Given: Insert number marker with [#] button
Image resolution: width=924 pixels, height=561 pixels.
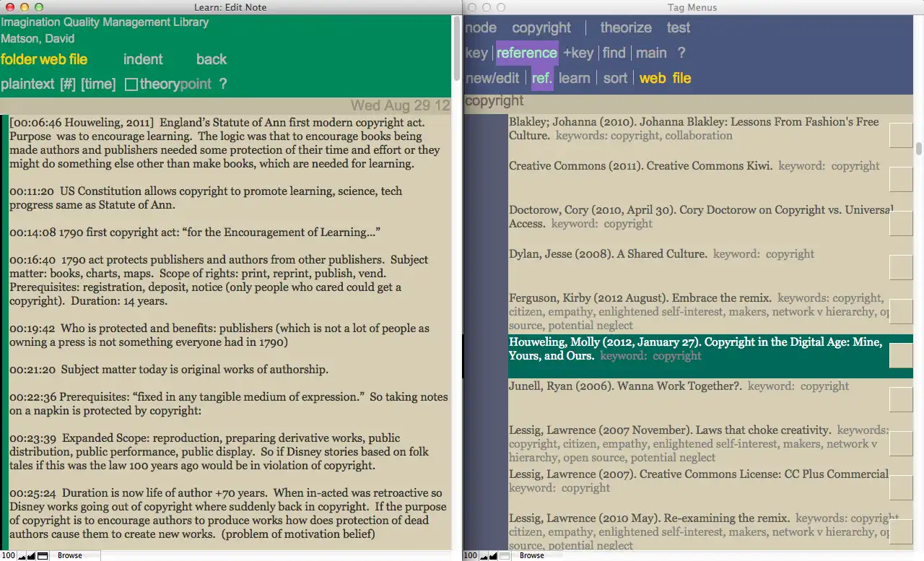Looking at the screenshot, I should point(68,84).
